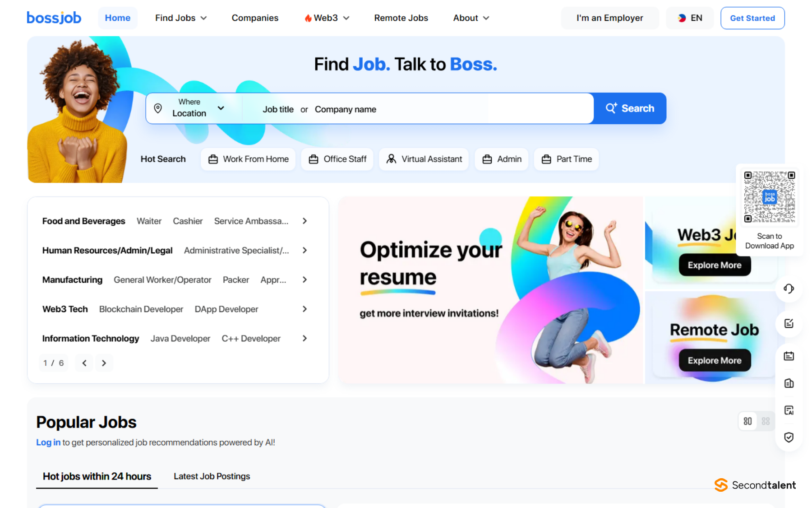
Task: Click the Search button
Action: point(630,108)
